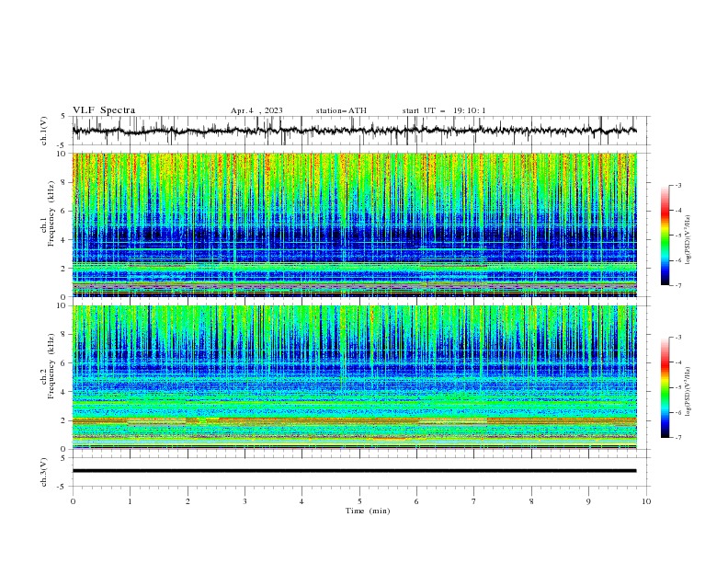Click the ch.1 spectrogram color bar

click(x=665, y=236)
